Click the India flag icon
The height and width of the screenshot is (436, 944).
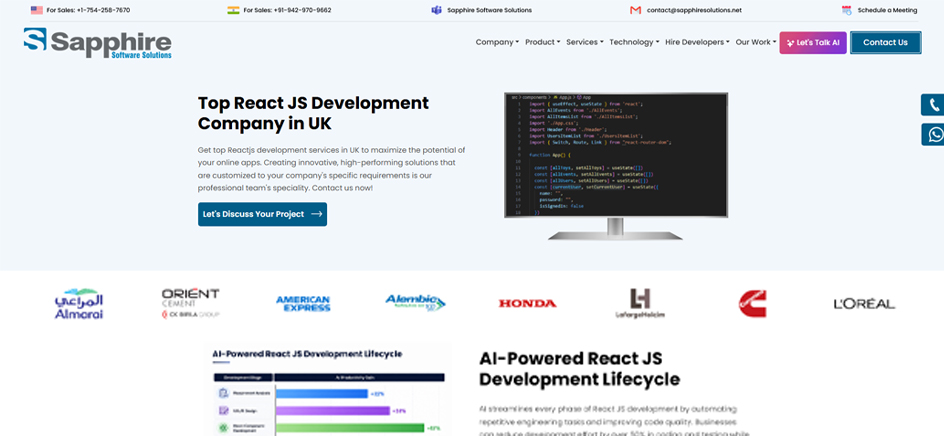(233, 10)
